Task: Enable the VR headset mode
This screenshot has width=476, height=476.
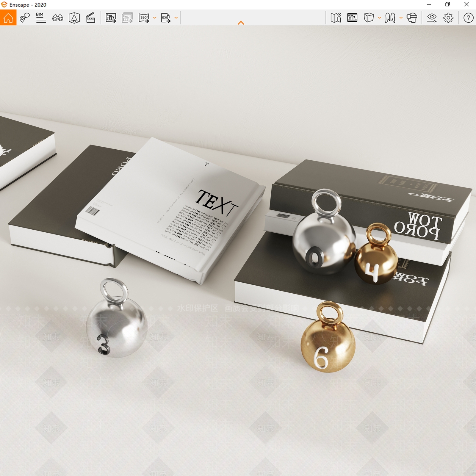Action: pos(412,18)
